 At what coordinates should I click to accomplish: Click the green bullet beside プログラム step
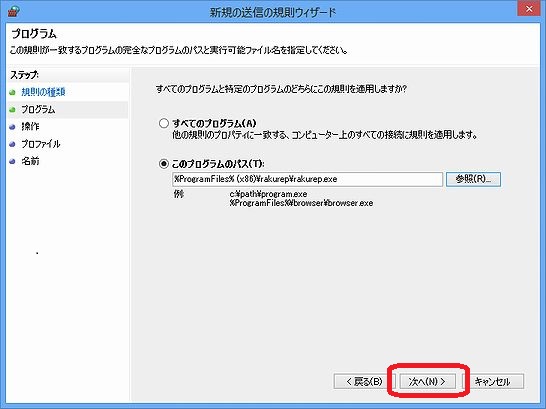(13, 110)
